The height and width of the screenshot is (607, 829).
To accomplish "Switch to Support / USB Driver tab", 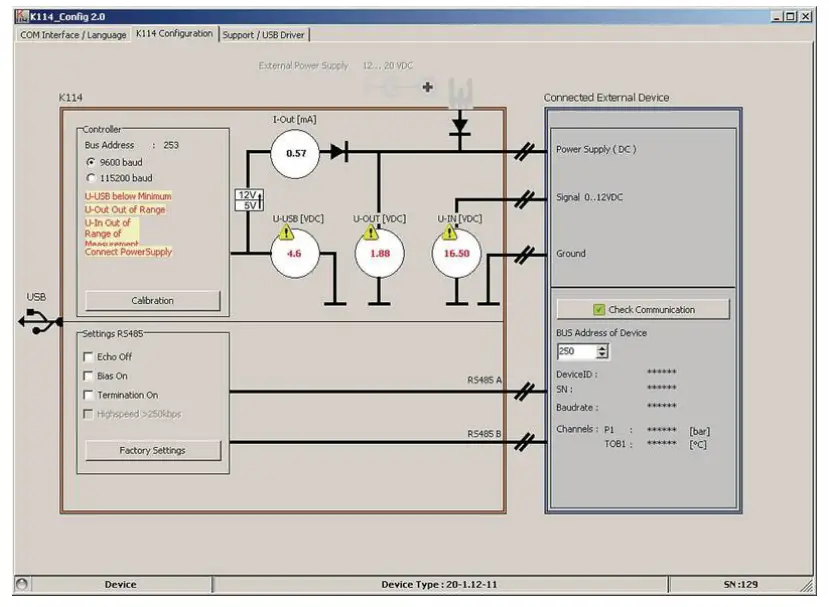I will [x=264, y=35].
